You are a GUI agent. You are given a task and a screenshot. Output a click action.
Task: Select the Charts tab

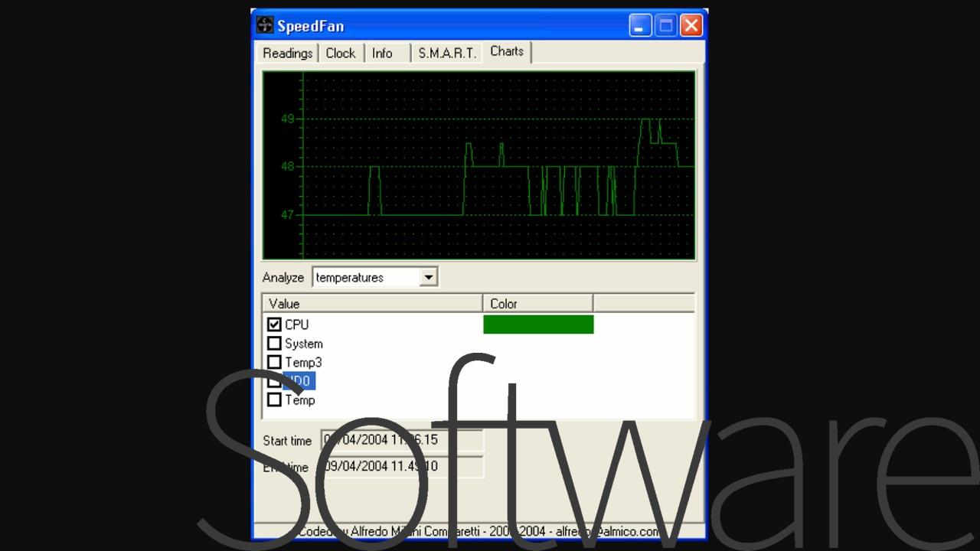507,51
